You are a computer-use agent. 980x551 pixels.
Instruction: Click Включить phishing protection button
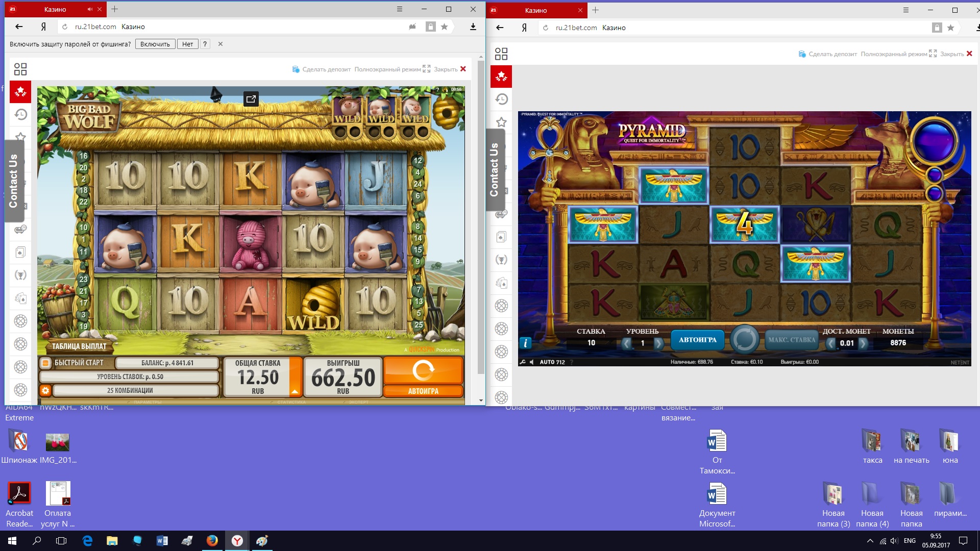point(155,44)
